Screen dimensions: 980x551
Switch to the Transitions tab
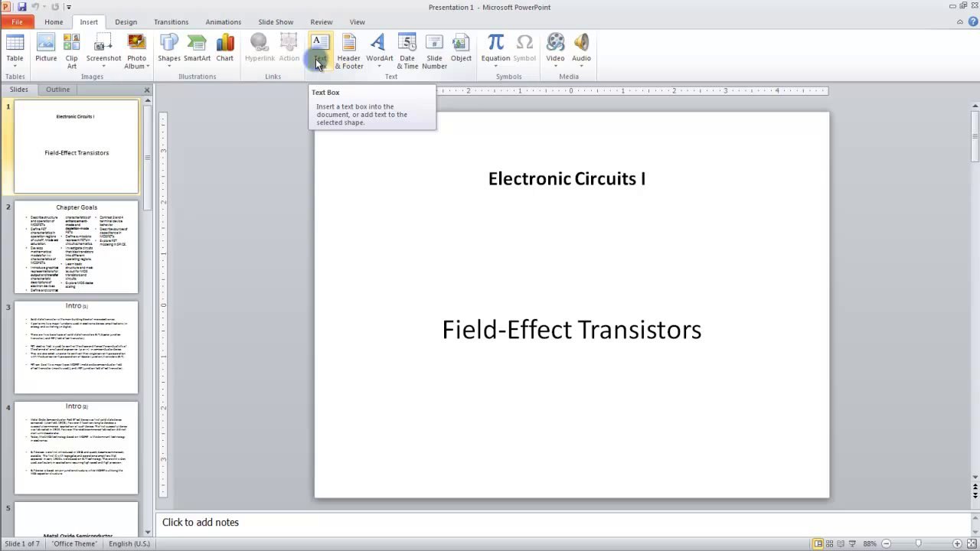pyautogui.click(x=171, y=21)
